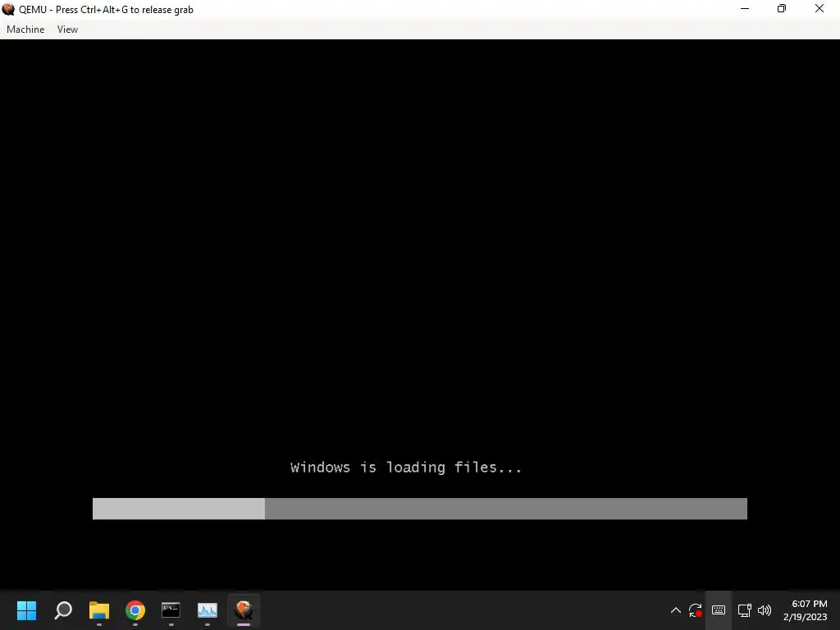This screenshot has width=840, height=630.
Task: Open network settings from the tray
Action: (744, 610)
